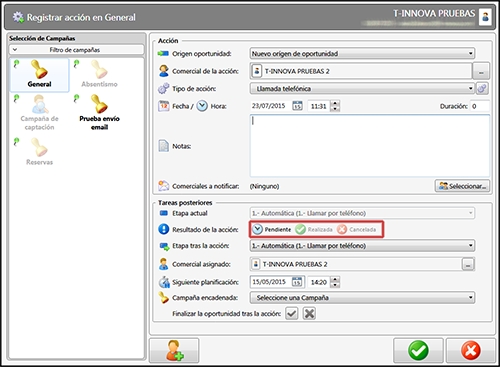Set result to Realizada
The width and height of the screenshot is (500, 367).
point(314,229)
